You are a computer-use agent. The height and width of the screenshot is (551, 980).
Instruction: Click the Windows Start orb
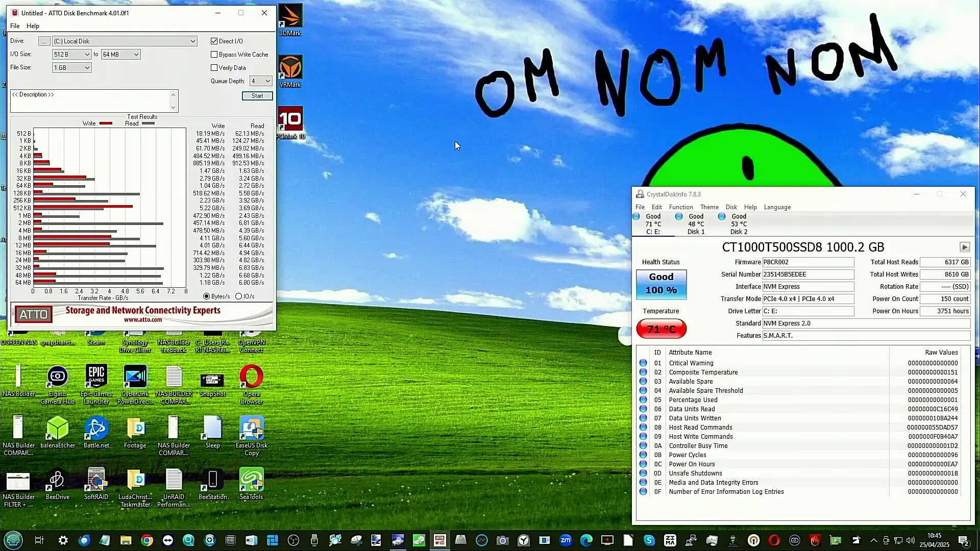click(13, 540)
